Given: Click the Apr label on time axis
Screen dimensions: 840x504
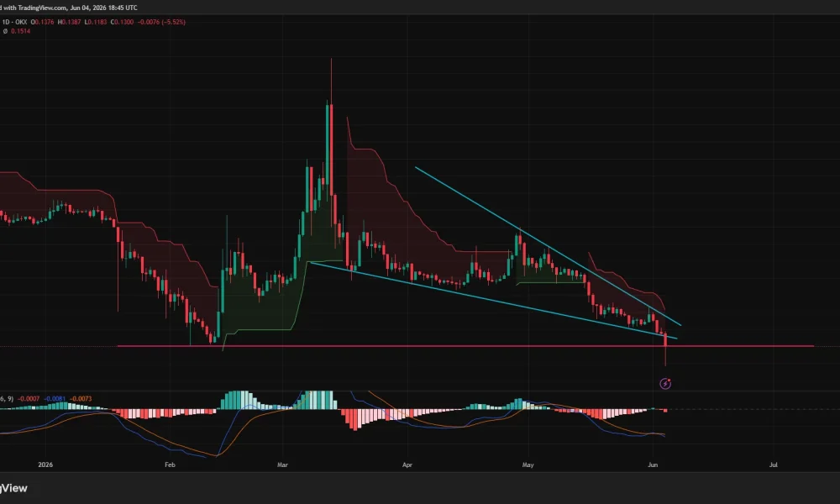Looking at the screenshot, I should tap(407, 465).
